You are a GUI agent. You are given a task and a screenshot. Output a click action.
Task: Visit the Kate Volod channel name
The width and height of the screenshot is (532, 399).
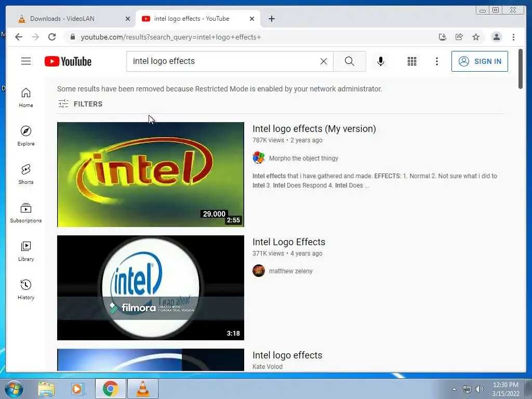tap(268, 367)
